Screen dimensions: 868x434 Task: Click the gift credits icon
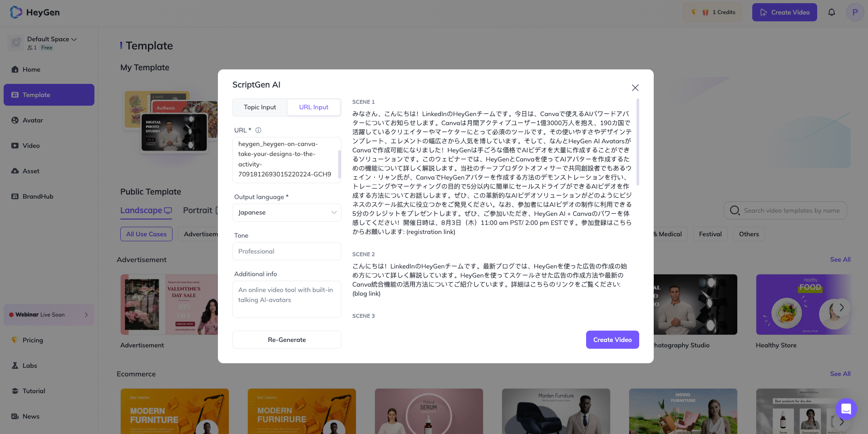[x=705, y=12]
